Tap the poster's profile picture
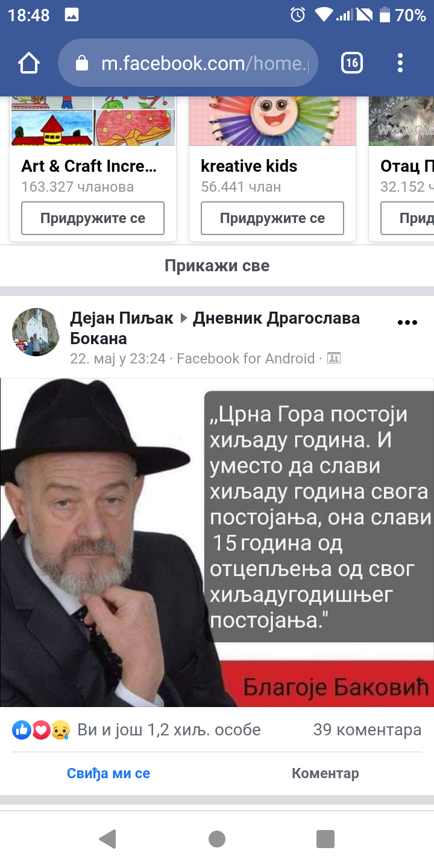Viewport: 434px width, 868px height. [36, 332]
